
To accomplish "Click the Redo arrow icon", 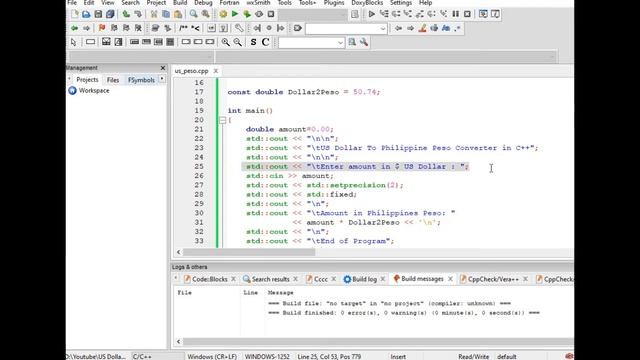I will [x=138, y=14].
